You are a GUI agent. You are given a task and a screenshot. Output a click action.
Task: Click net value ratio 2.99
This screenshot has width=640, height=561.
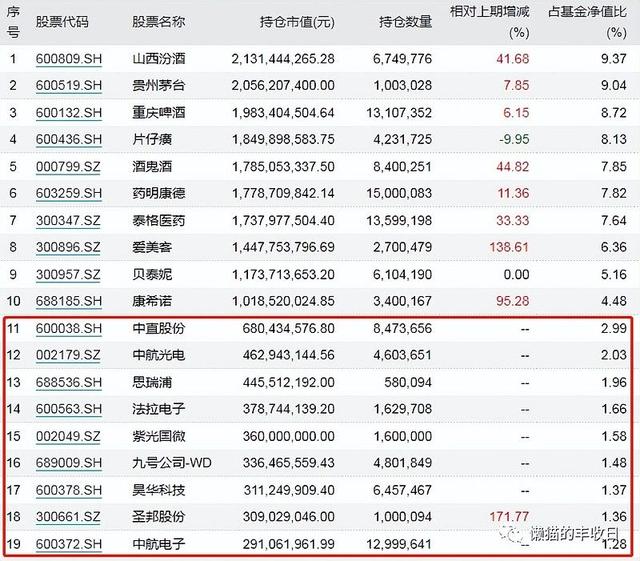coord(613,328)
